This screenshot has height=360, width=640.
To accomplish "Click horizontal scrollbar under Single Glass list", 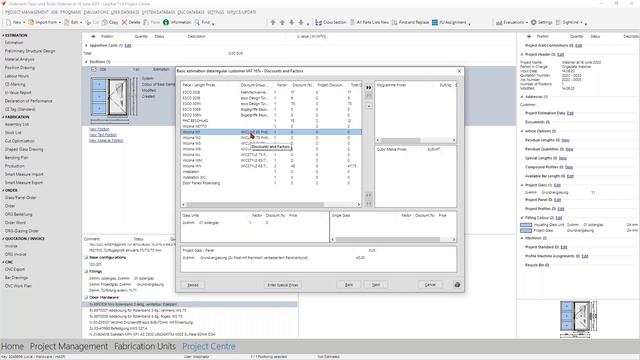I will (393, 240).
